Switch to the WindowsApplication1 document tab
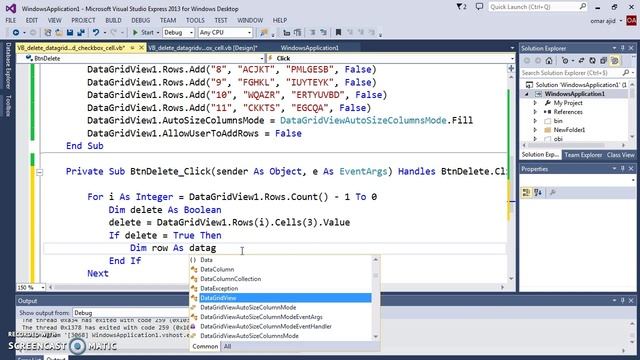The image size is (640, 360). pyautogui.click(x=309, y=48)
